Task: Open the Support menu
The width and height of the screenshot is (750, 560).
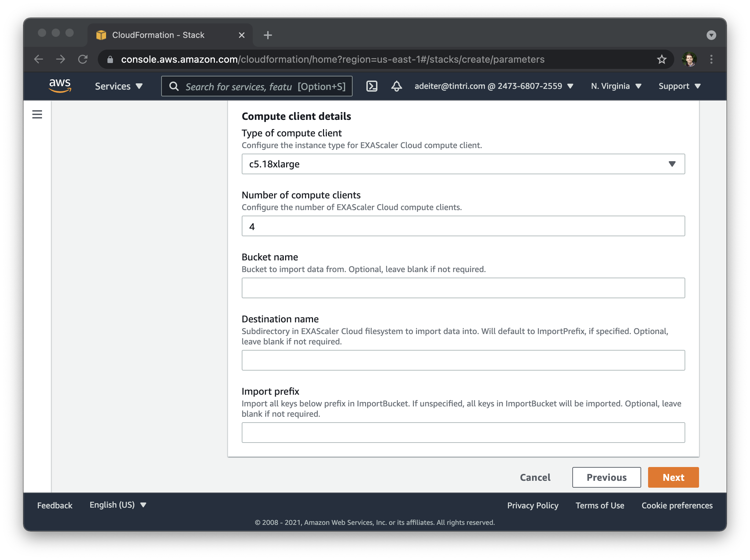Action: [679, 86]
